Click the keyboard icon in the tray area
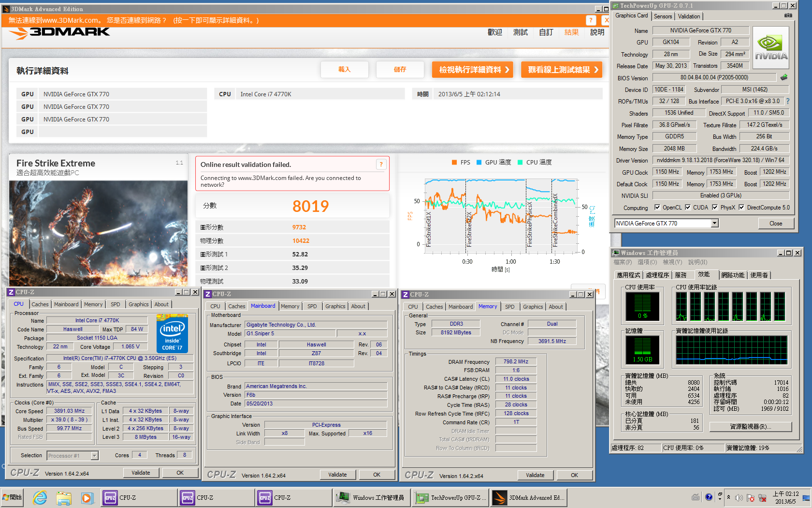Viewport: 812px width, 508px height. click(696, 497)
